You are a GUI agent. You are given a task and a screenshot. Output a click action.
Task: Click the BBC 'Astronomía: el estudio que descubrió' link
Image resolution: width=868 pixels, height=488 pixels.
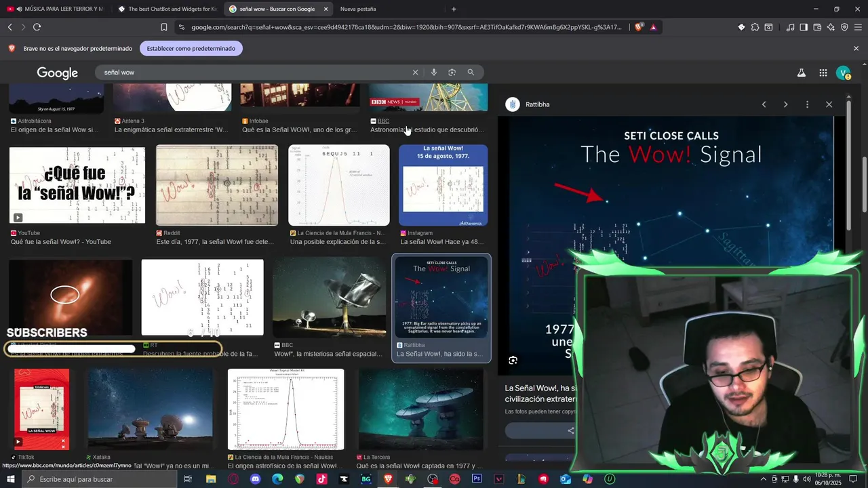tap(427, 129)
